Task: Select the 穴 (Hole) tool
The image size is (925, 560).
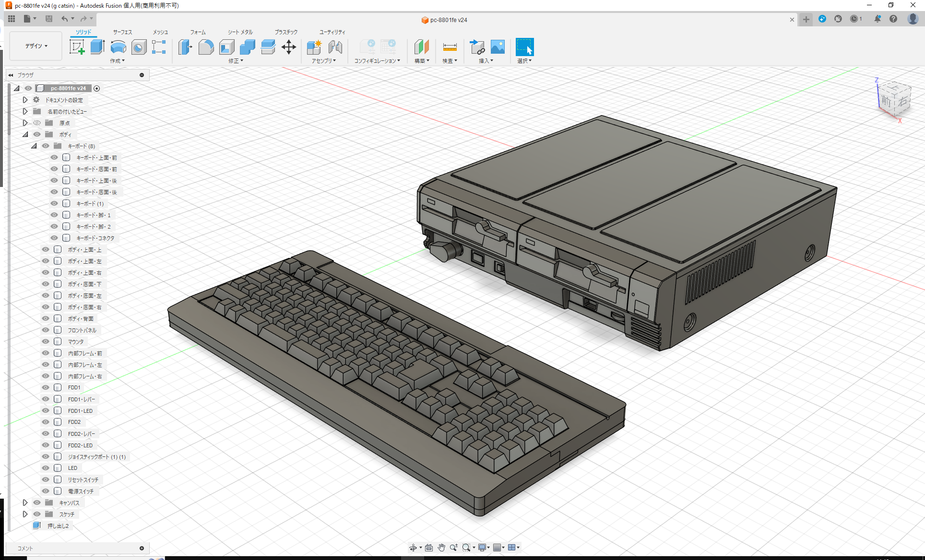Action: [139, 47]
